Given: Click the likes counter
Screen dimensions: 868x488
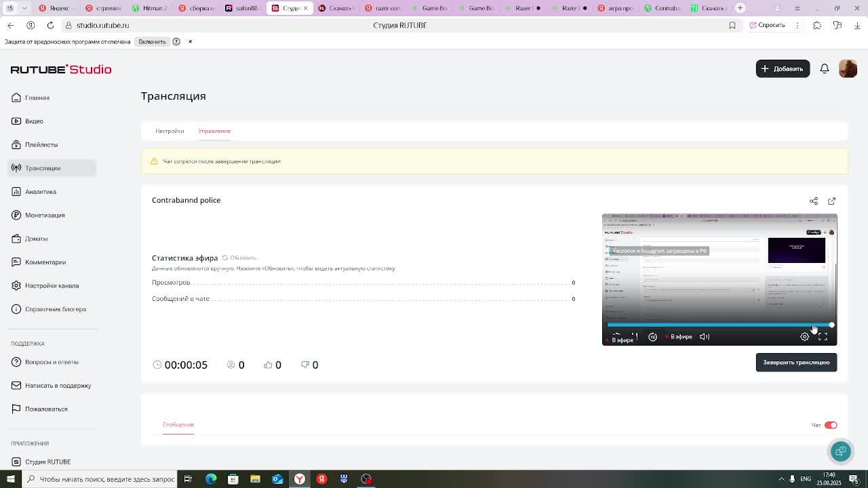Looking at the screenshot, I should [273, 365].
